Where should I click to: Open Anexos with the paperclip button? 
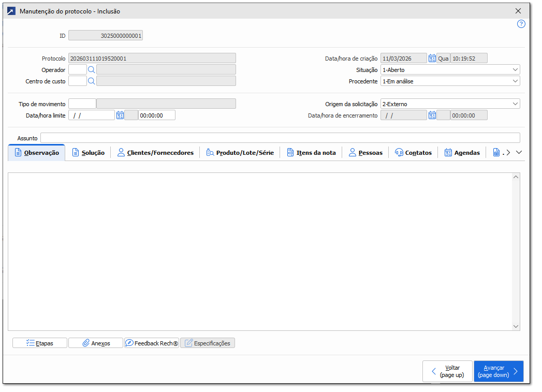coord(96,343)
